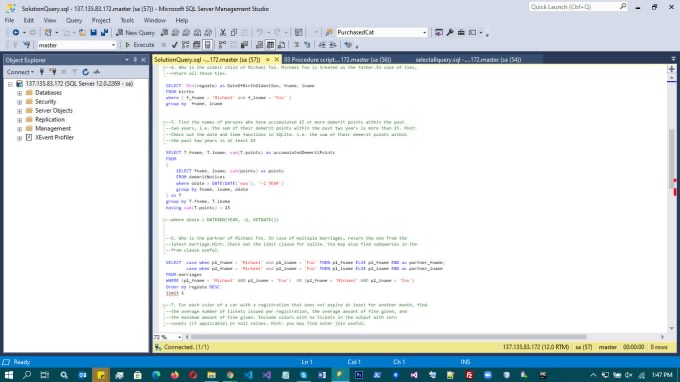Click the Quick Launch search field
680x382 pixels.
[574, 7]
